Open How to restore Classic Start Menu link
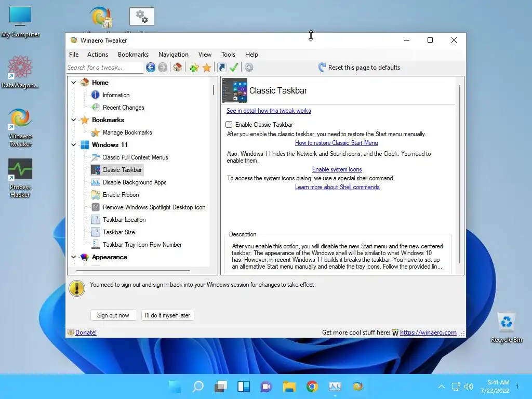 coord(337,143)
